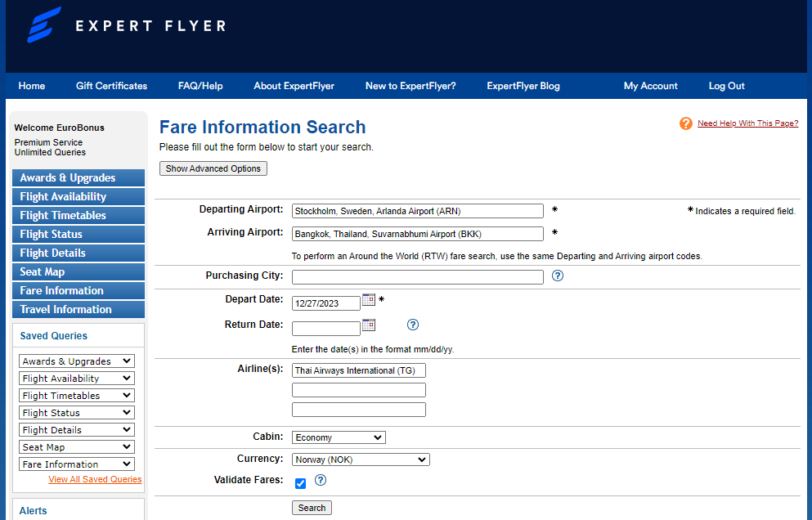This screenshot has width=812, height=520.
Task: Open Flight Details sidebar section
Action: click(79, 253)
